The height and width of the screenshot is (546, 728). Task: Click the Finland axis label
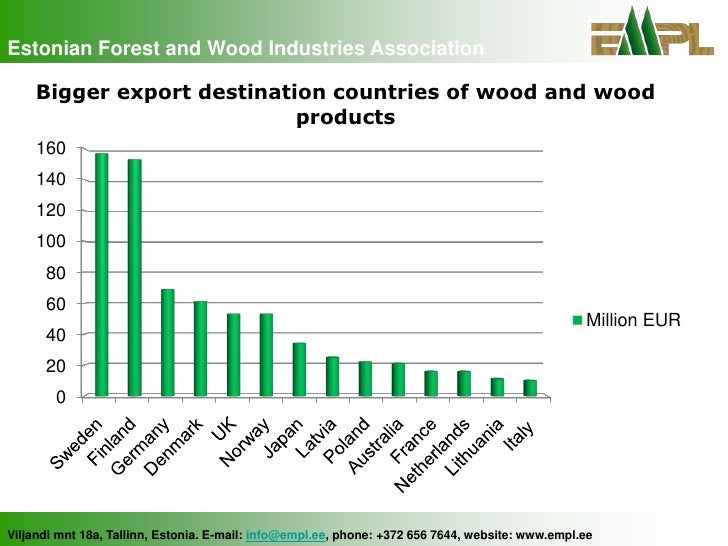pos(111,441)
